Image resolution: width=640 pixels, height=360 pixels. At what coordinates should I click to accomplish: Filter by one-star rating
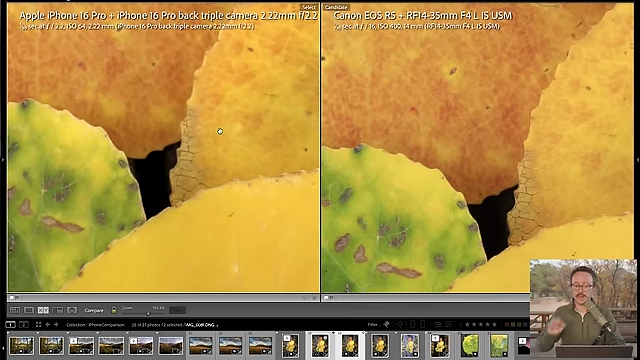pyautogui.click(x=467, y=324)
